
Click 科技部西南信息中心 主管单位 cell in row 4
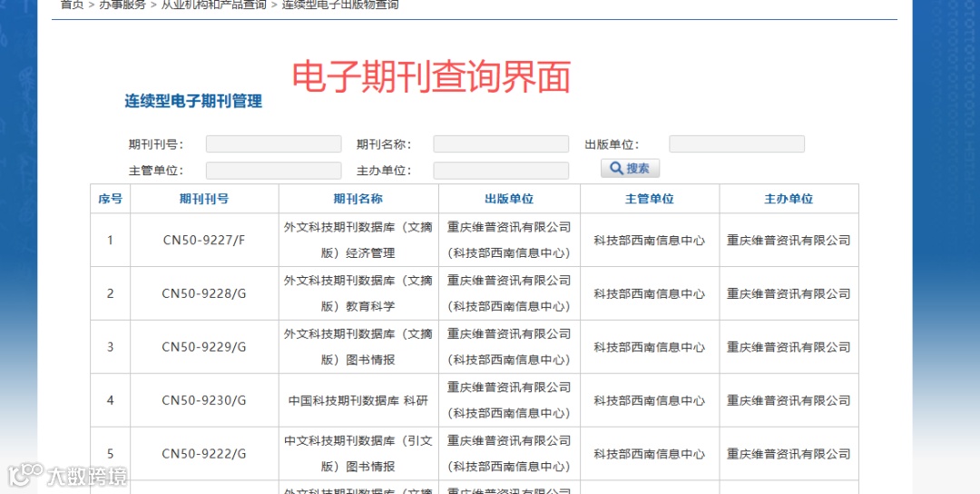pyautogui.click(x=650, y=400)
